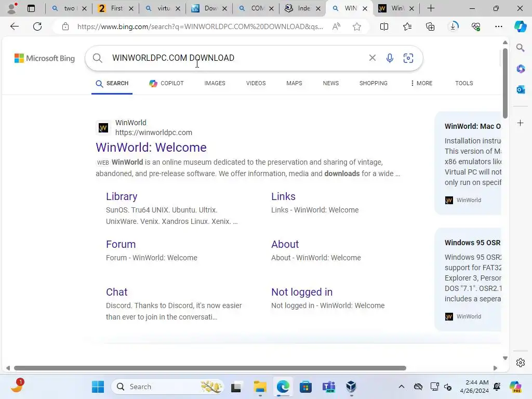
Task: Open VirtualBox from the taskbar
Action: (x=351, y=387)
